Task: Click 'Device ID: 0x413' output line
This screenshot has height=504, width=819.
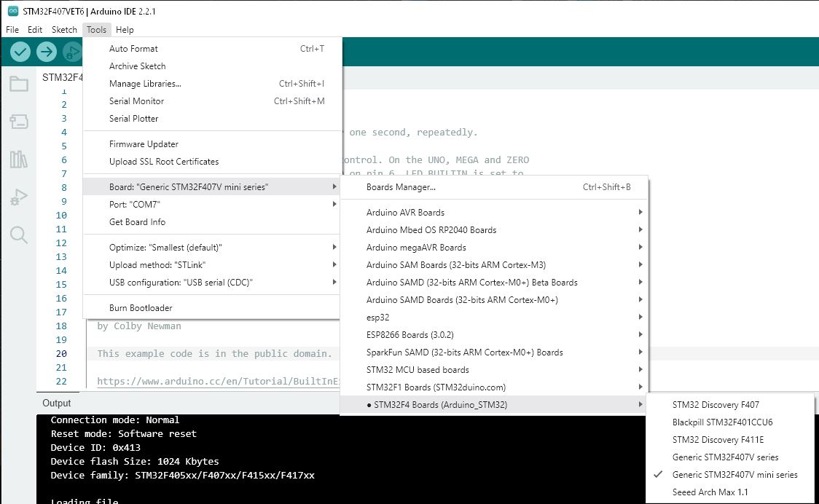Action: tap(95, 448)
